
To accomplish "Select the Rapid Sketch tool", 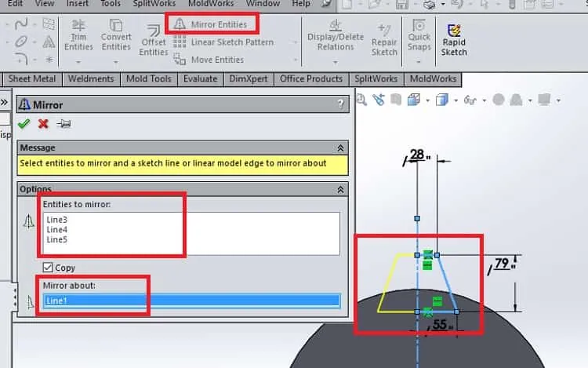I will coord(454,40).
